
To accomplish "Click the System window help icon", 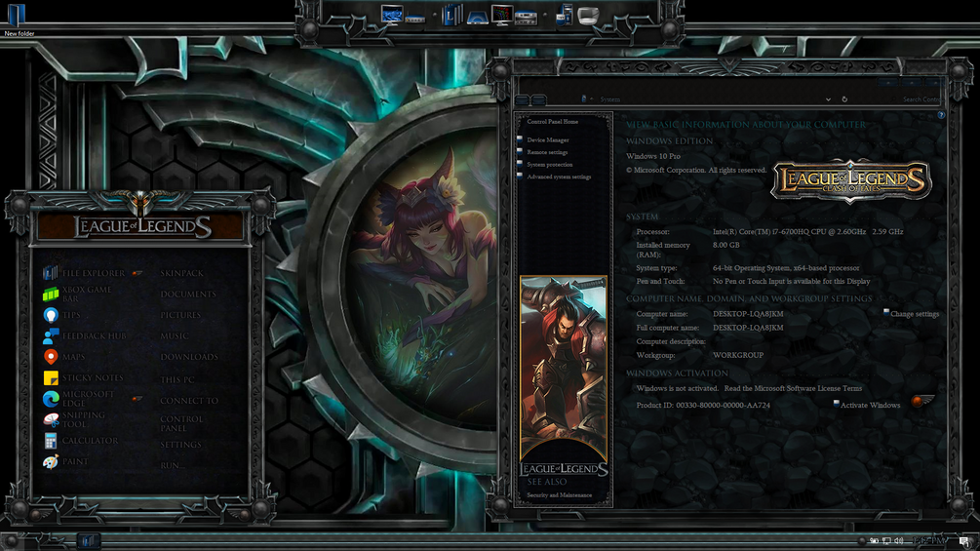I will click(941, 115).
